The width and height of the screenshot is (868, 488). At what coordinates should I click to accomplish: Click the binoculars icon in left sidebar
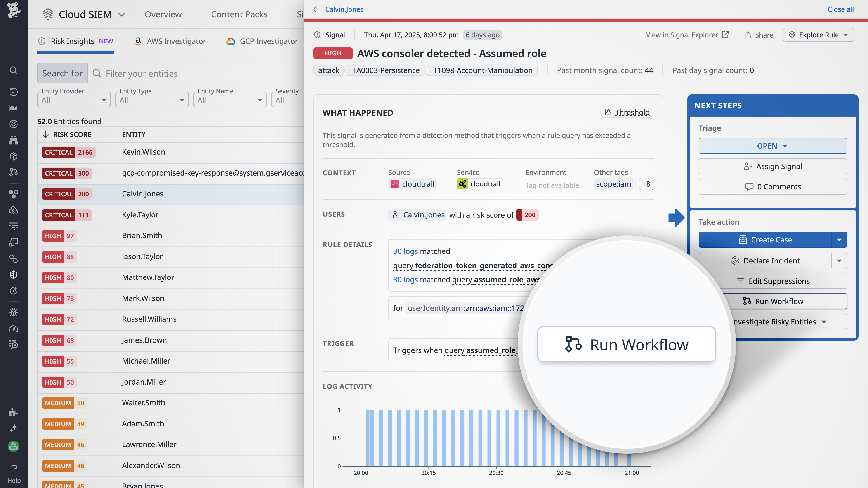pyautogui.click(x=14, y=140)
